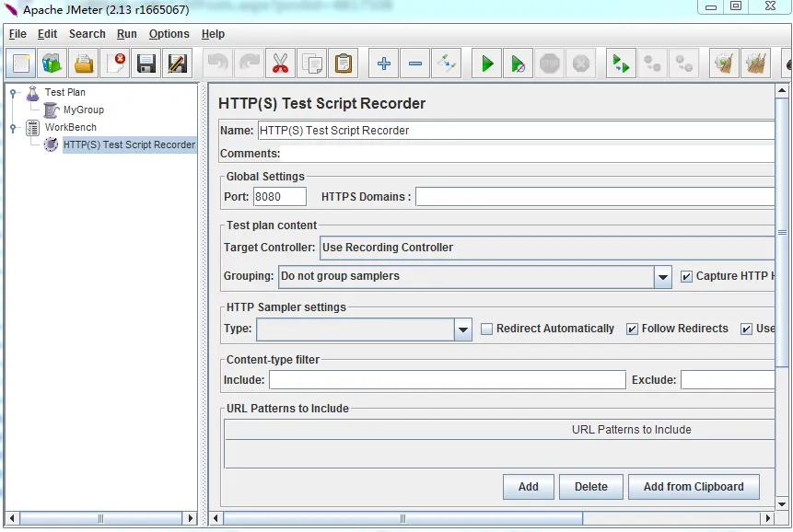Click the Clear All brooms icon

(756, 64)
